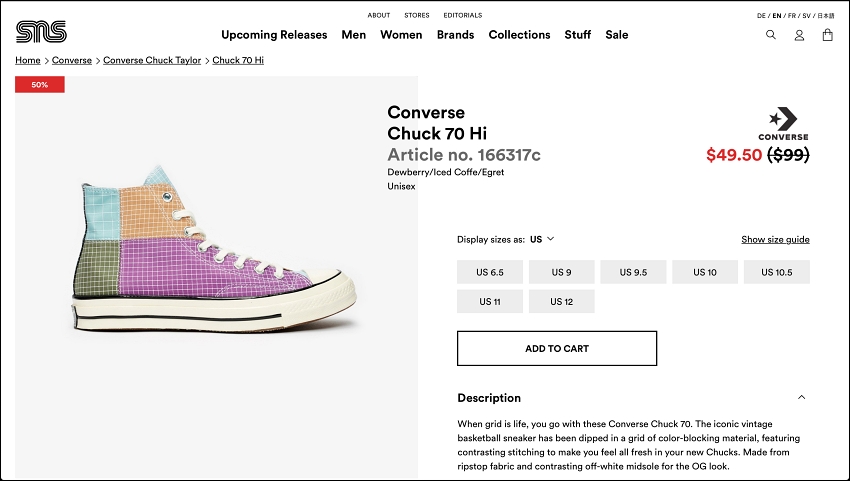Image resolution: width=850 pixels, height=481 pixels.
Task: Collapse the Description section chevron
Action: coord(801,397)
